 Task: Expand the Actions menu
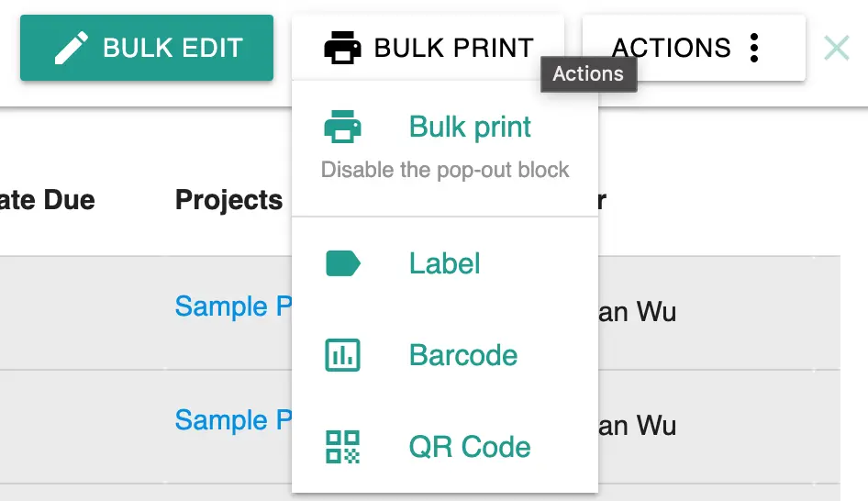[x=694, y=48]
